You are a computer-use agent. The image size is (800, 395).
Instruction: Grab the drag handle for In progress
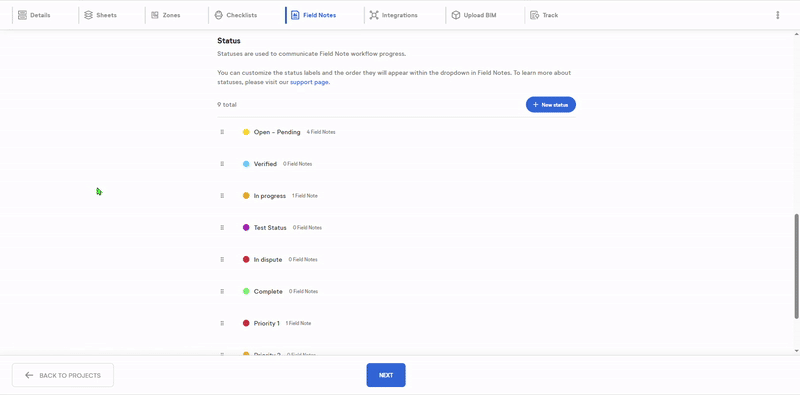(x=222, y=195)
